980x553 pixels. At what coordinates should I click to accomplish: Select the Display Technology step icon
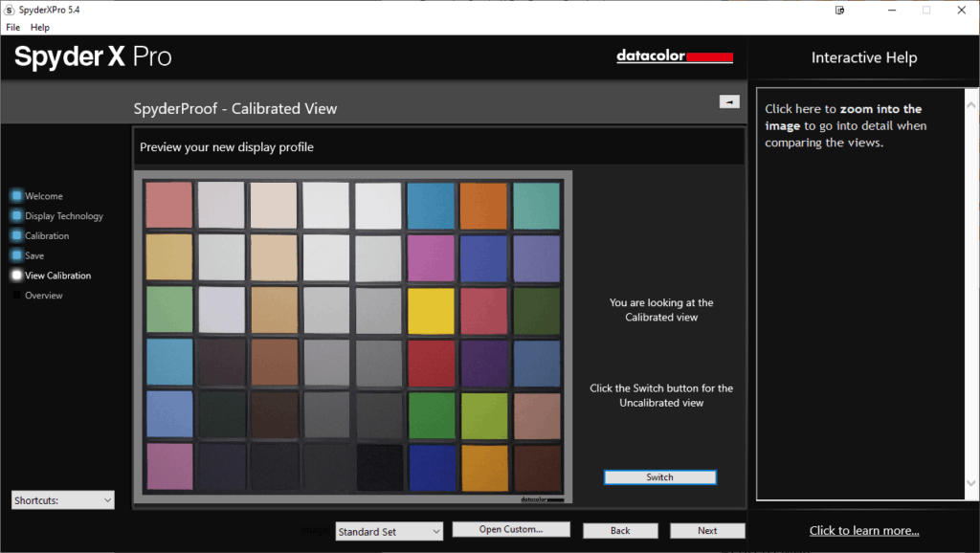[16, 216]
